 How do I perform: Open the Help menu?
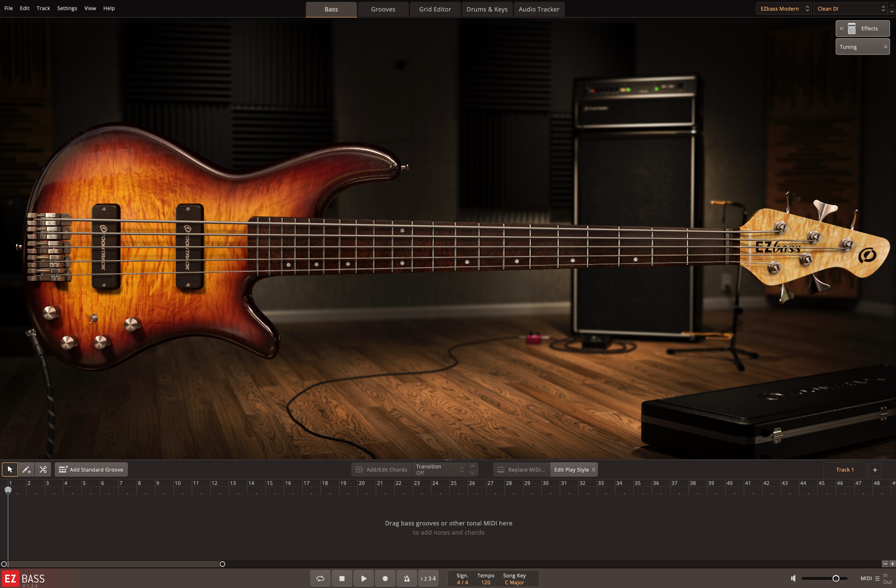click(109, 8)
